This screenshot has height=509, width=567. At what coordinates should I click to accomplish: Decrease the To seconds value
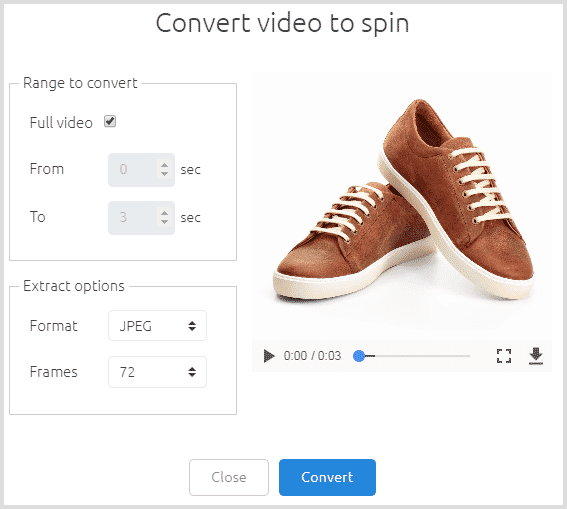165,222
